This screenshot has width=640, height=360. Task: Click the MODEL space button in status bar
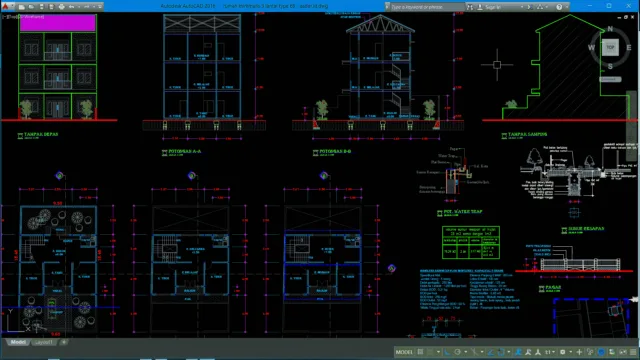click(404, 352)
